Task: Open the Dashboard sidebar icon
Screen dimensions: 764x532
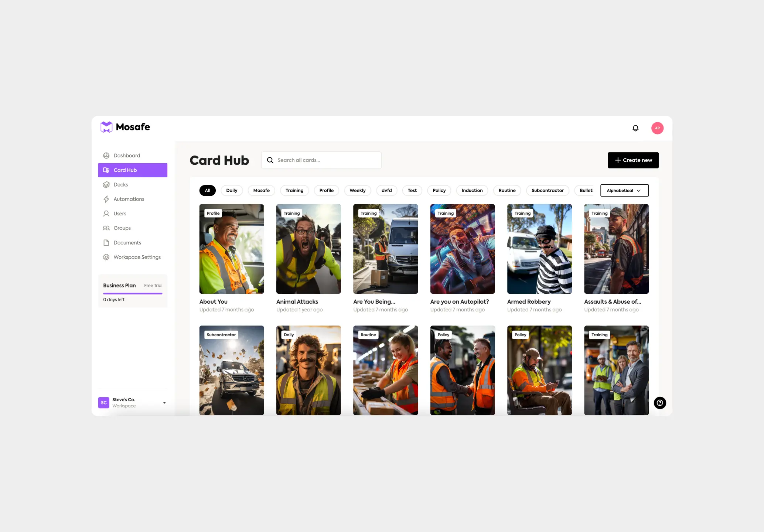Action: (106, 156)
